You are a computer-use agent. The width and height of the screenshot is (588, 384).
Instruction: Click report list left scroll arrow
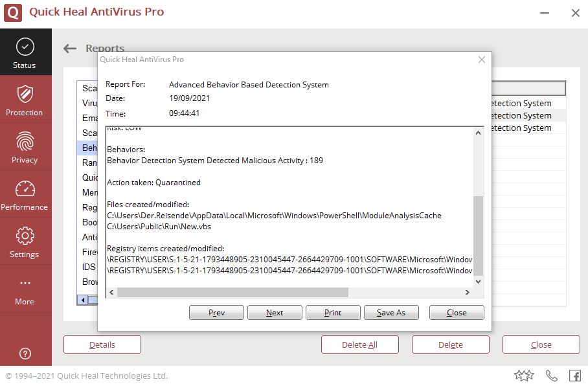(x=83, y=300)
